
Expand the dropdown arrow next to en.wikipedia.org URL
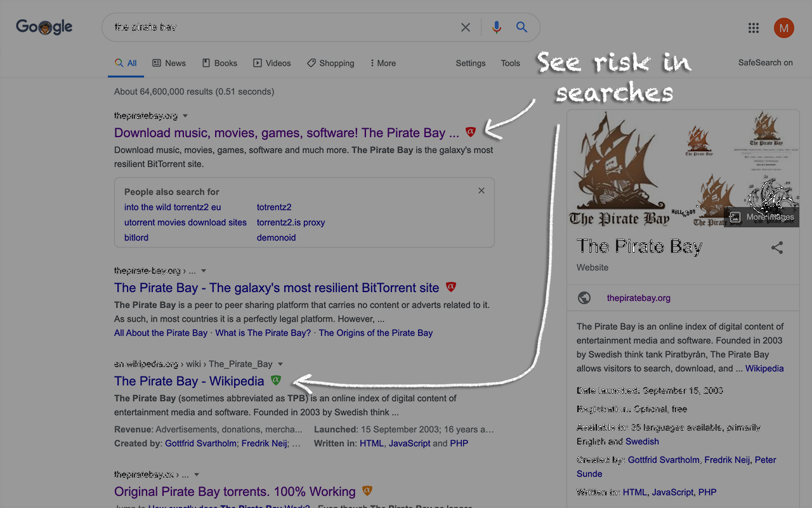[x=280, y=364]
